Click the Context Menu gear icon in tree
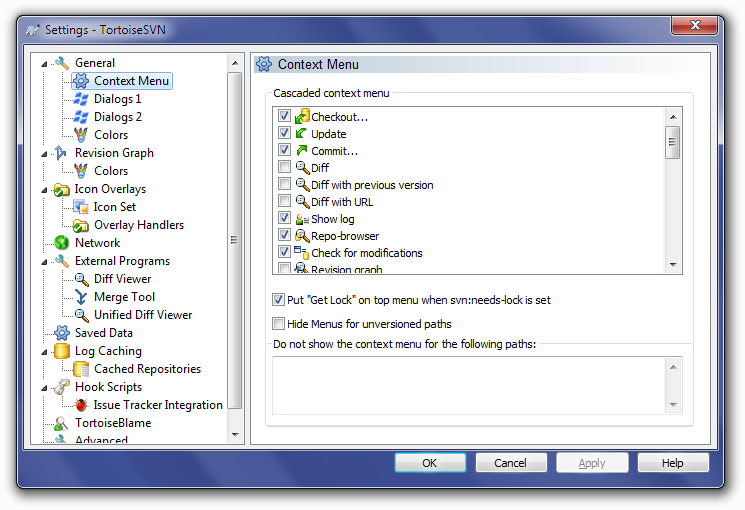This screenshot has width=745, height=510. [x=81, y=81]
